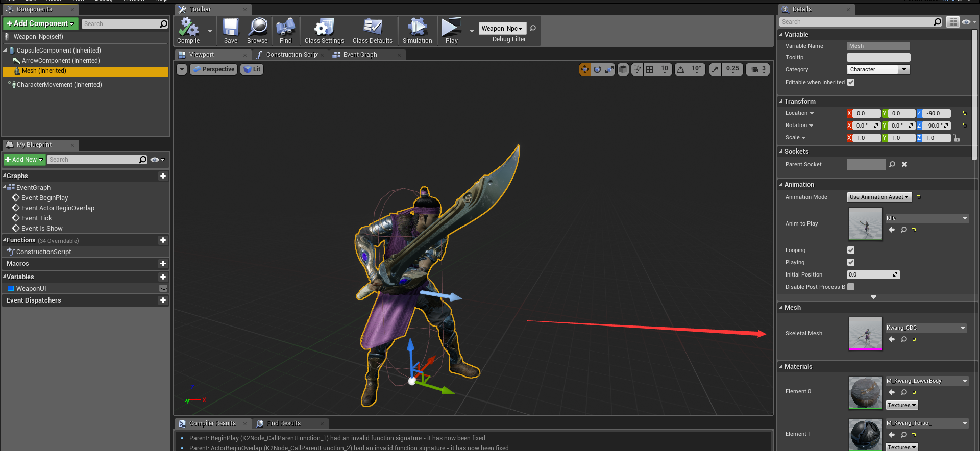980x451 pixels.
Task: Click the Browse toolbar icon
Action: [x=257, y=31]
